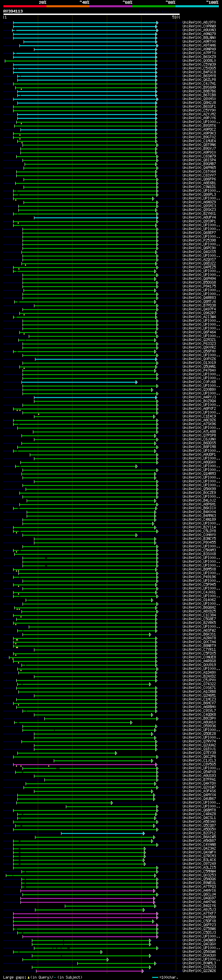Select label UniRef100_A2YJM2
Image resolution: width=222 pixels, height=980 pixels.
coord(199,114)
